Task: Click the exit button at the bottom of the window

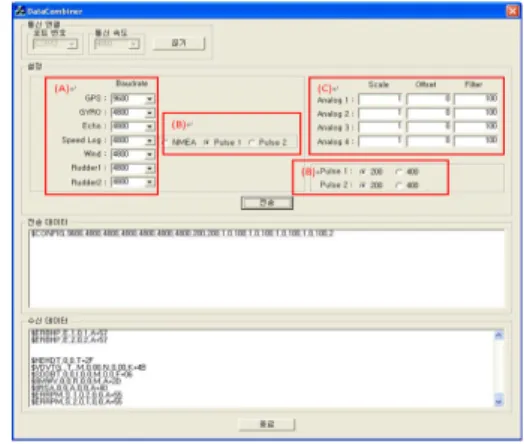Action: (267, 425)
